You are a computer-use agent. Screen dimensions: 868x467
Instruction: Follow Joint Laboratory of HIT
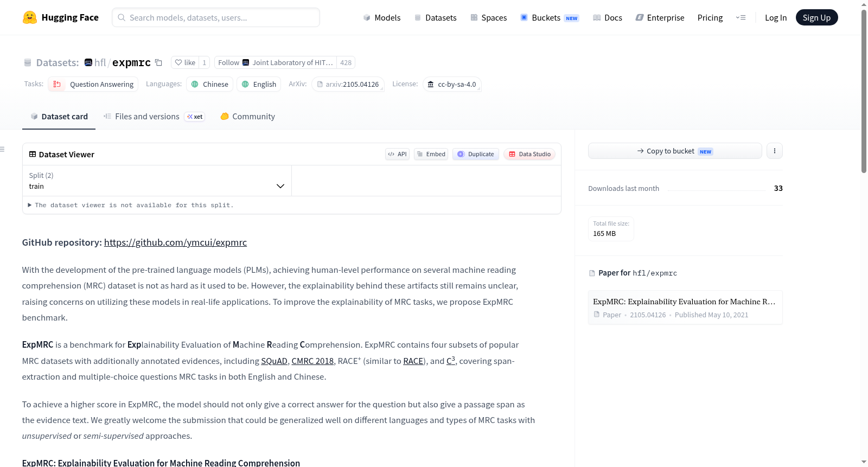pyautogui.click(x=276, y=62)
